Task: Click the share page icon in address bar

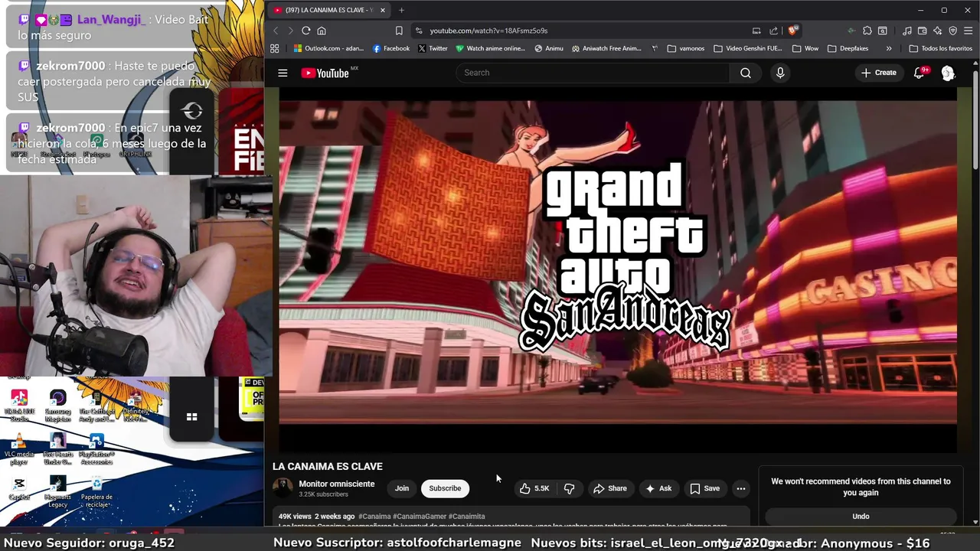Action: point(773,31)
